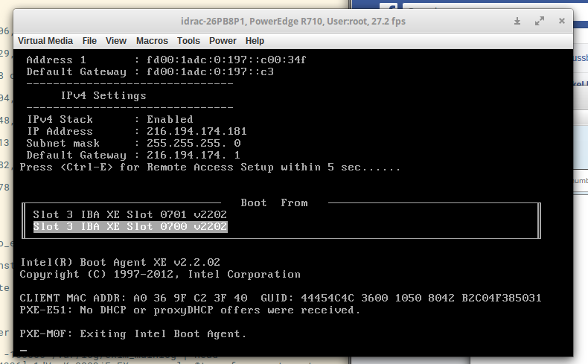588x364 pixels.
Task: Click the PXE-E51 No DHCP error line
Action: point(190,310)
